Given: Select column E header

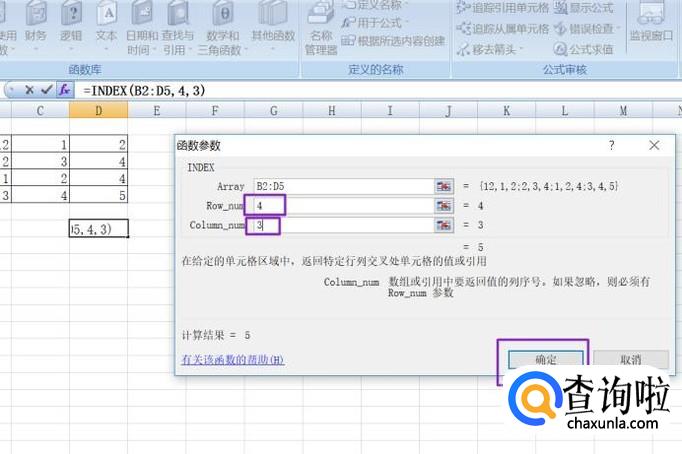Looking at the screenshot, I should pyautogui.click(x=157, y=111).
